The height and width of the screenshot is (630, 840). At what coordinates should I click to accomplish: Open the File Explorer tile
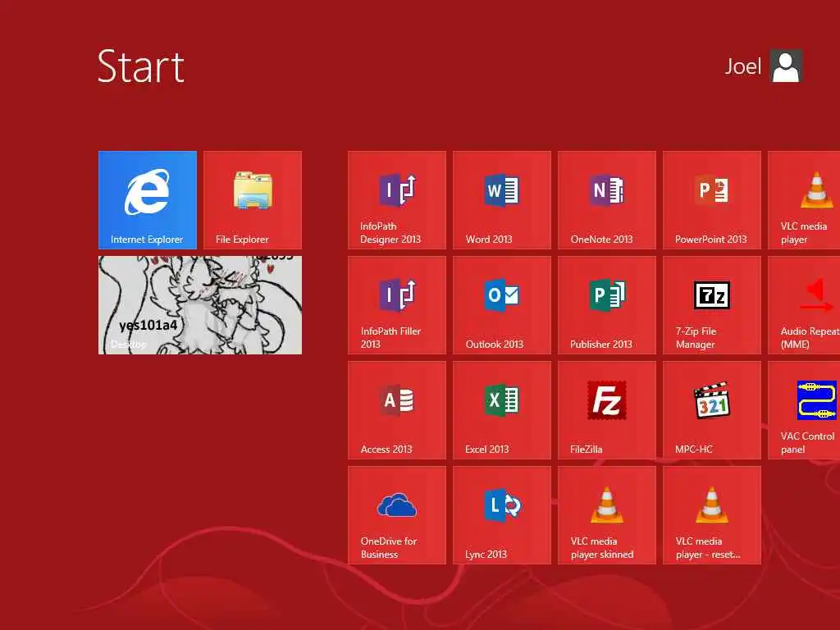(253, 200)
